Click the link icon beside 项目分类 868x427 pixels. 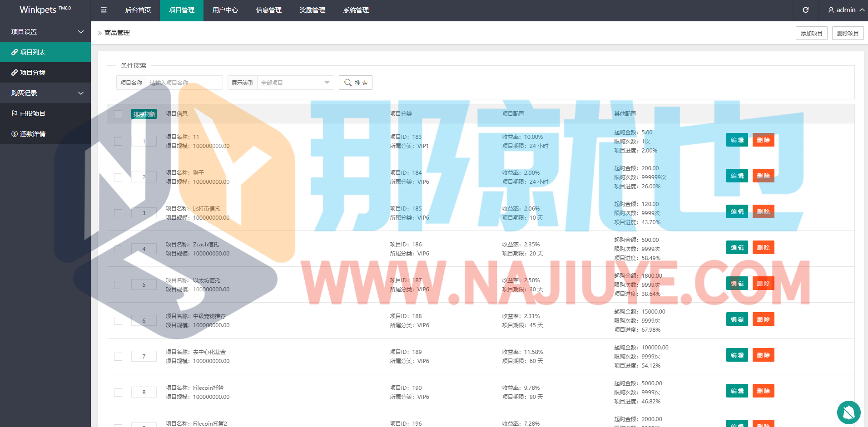(x=15, y=73)
